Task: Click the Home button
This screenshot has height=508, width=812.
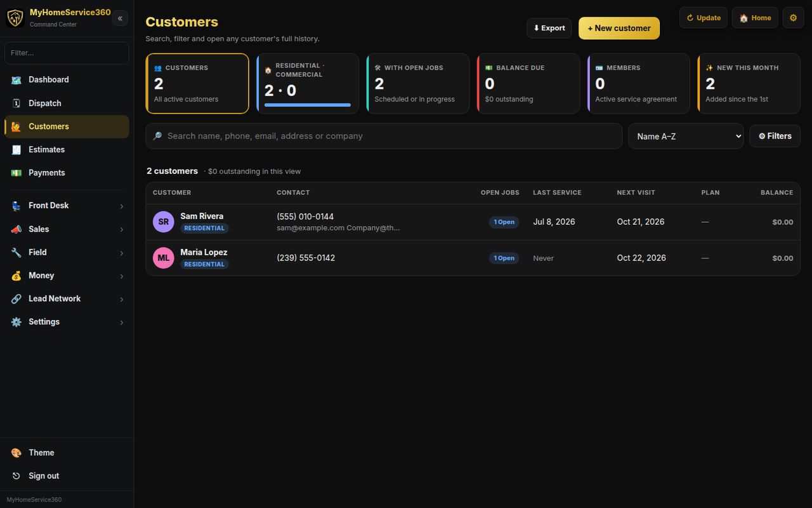Action: coord(755,18)
